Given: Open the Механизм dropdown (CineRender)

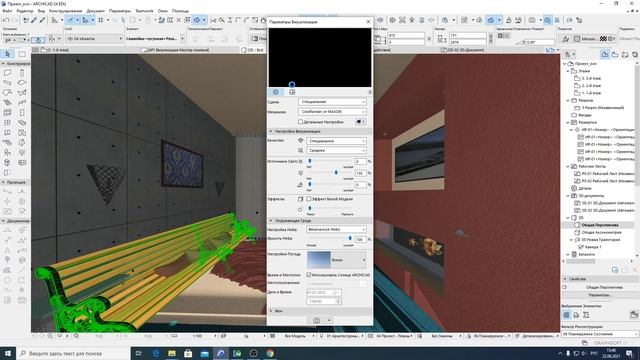Looking at the screenshot, I should (332, 111).
